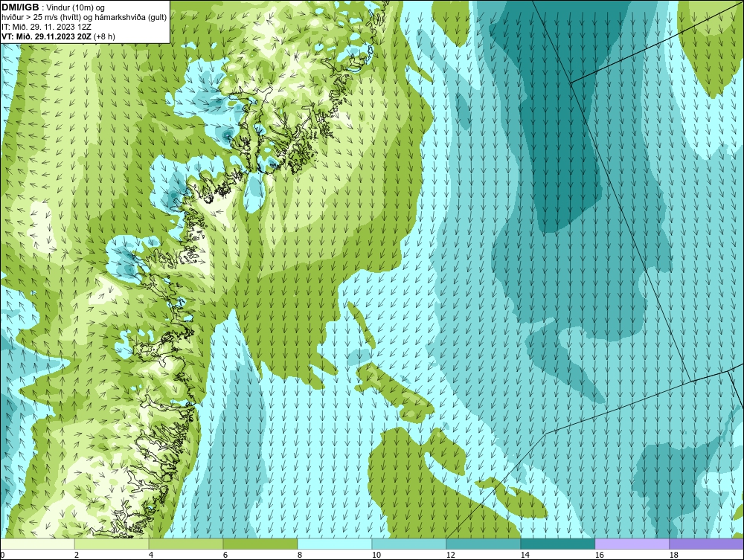The height and width of the screenshot is (560, 744).
Task: Click the 6–8 m/s olive green legend swatch
Action: pos(260,544)
